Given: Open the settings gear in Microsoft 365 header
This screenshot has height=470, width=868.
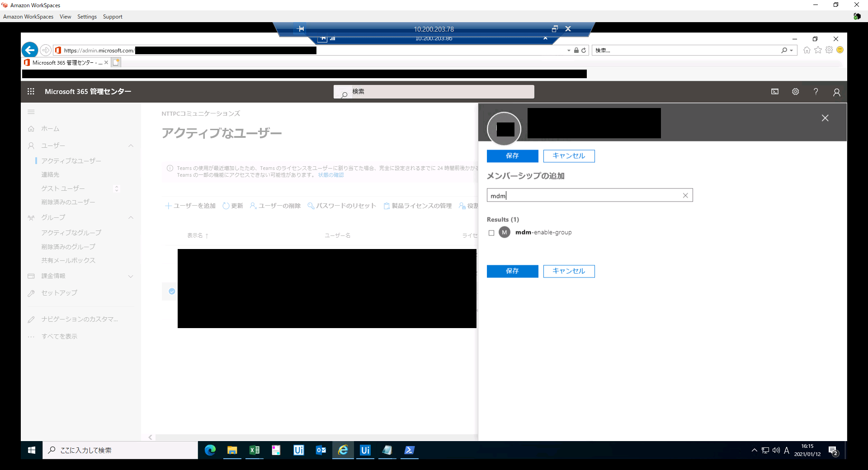Looking at the screenshot, I should pyautogui.click(x=796, y=92).
